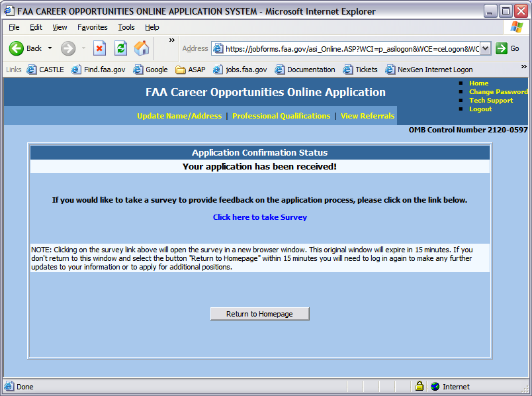Image resolution: width=532 pixels, height=396 pixels.
Task: Open the jobs.faa.gov links bar shortcut
Action: click(240, 70)
